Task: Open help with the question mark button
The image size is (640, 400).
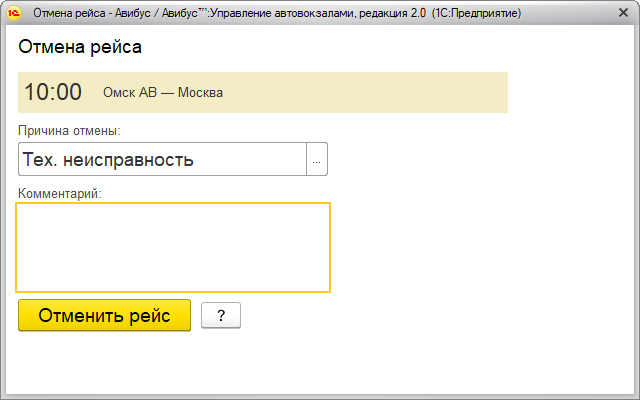Action: [221, 316]
